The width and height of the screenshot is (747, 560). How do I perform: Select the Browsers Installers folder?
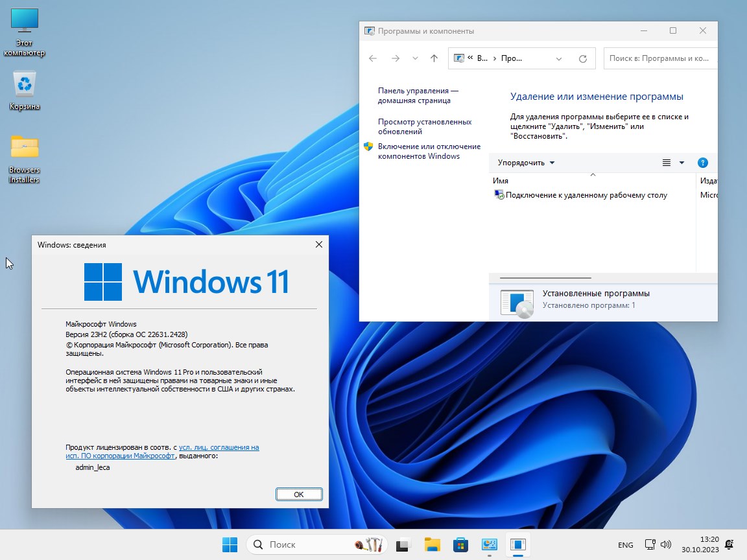(x=24, y=159)
